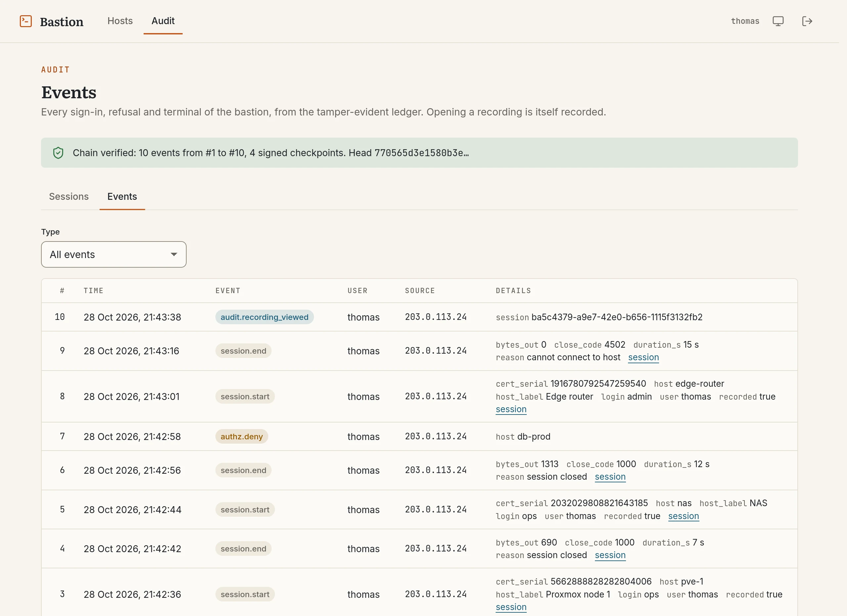Image resolution: width=847 pixels, height=616 pixels.
Task: Open session link in event 4 details
Action: pyautogui.click(x=610, y=555)
